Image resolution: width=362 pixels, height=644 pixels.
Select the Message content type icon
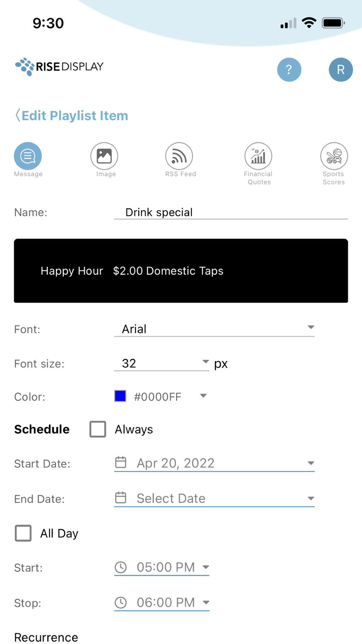click(x=28, y=156)
